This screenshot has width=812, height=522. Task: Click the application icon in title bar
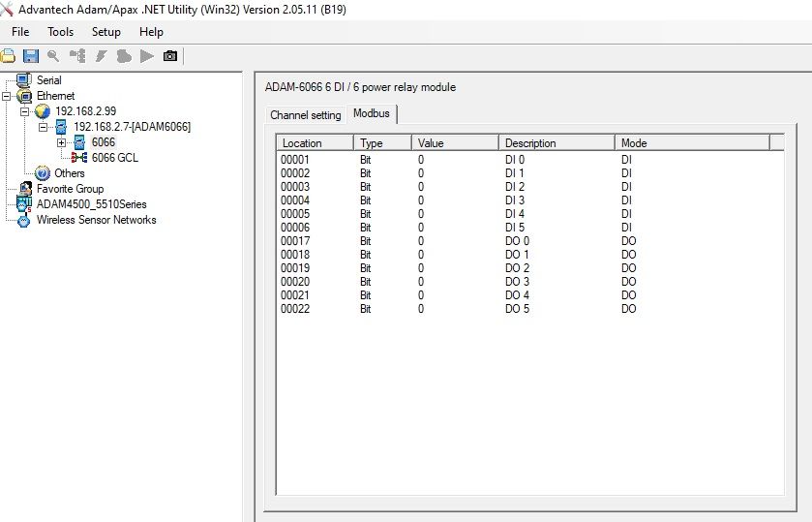pos(7,9)
